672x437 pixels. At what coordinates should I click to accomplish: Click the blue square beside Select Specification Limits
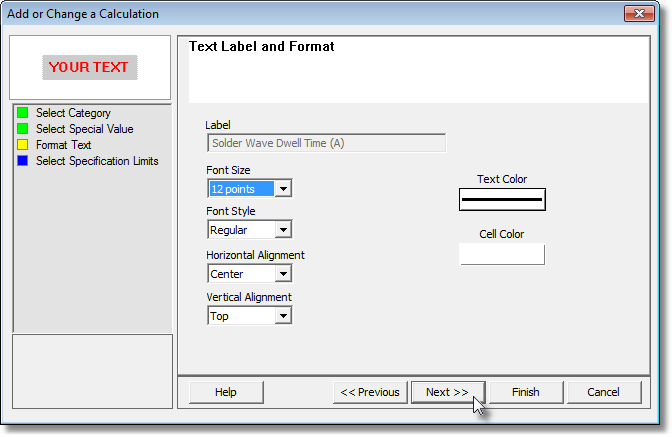pyautogui.click(x=23, y=161)
